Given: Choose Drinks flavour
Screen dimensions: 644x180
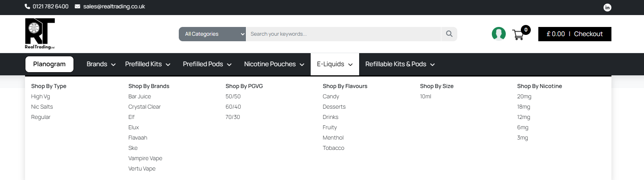Looking at the screenshot, I should click(330, 117).
